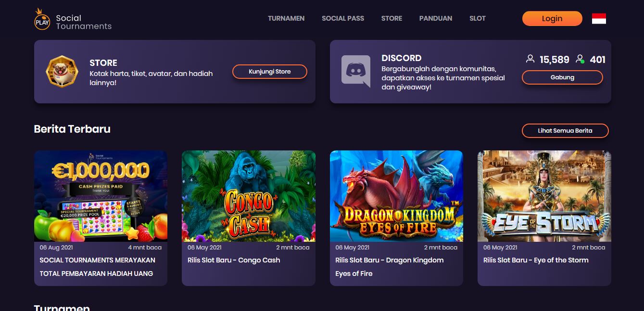Image resolution: width=644 pixels, height=311 pixels.
Task: Click the DISCORD heading text
Action: [402, 58]
